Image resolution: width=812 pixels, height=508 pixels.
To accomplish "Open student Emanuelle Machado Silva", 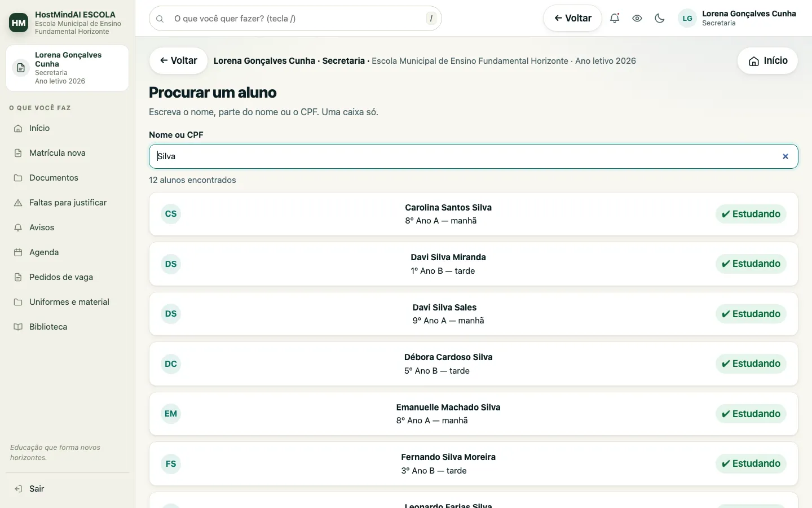I will [x=474, y=414].
